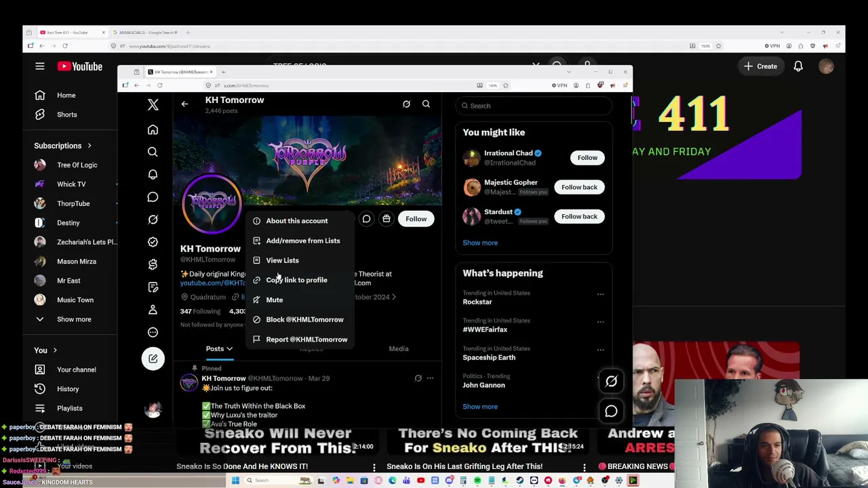Click the YouTube Create button

(759, 66)
